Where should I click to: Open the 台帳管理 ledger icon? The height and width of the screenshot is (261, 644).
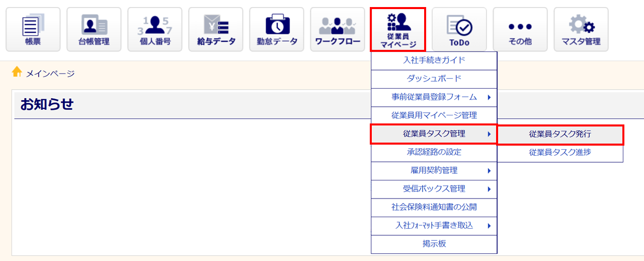[94, 30]
